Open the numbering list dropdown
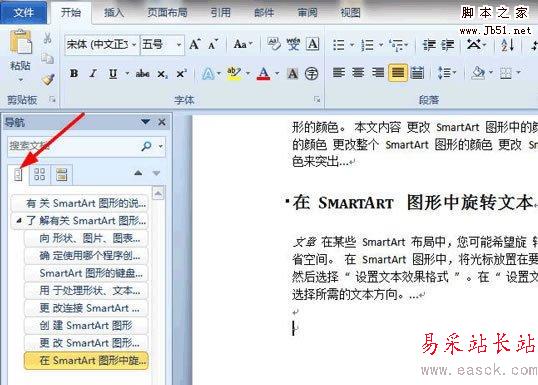This screenshot has width=538, height=385. point(381,45)
